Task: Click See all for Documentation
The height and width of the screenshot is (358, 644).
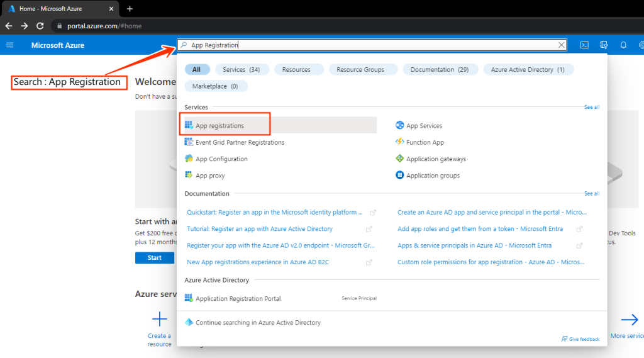Action: tap(591, 194)
